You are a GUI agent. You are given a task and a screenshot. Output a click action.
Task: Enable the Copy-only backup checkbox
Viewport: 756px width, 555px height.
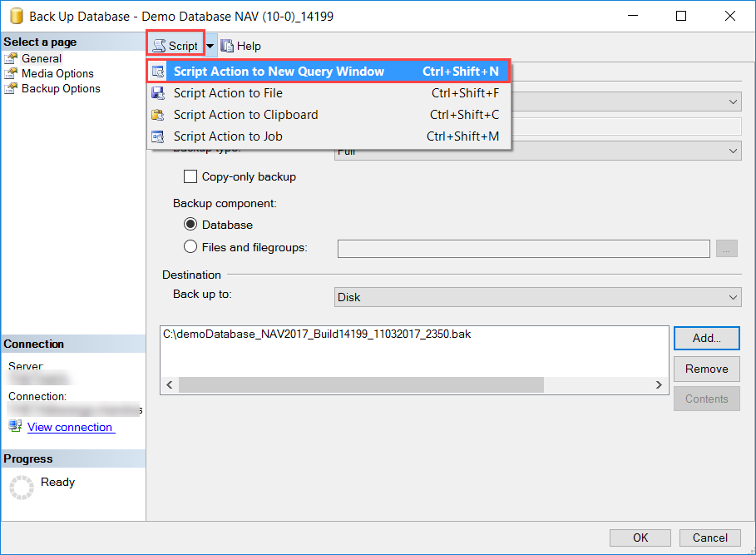pyautogui.click(x=190, y=176)
